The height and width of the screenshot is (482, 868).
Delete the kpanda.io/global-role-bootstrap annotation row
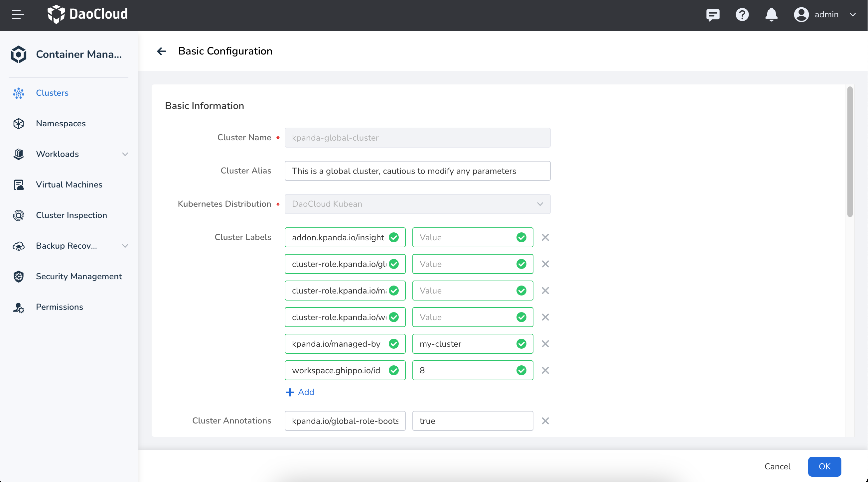point(545,421)
